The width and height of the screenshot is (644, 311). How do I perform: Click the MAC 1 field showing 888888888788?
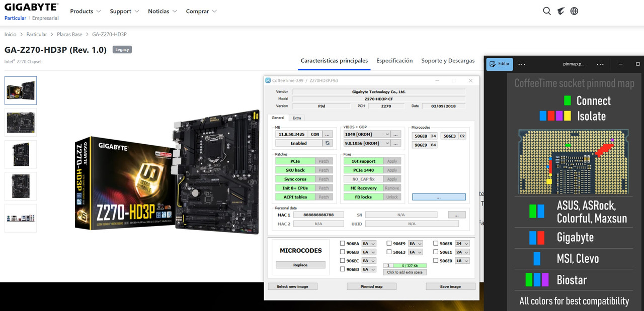pyautogui.click(x=318, y=215)
